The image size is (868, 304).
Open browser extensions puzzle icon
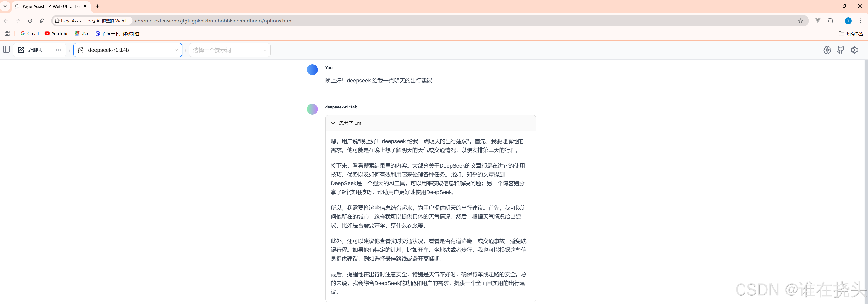click(x=830, y=21)
